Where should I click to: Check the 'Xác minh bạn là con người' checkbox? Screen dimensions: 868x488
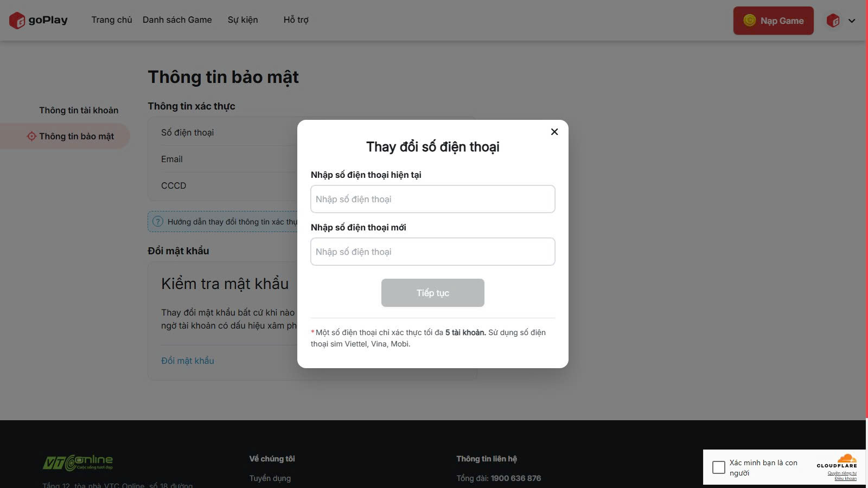pos(718,467)
